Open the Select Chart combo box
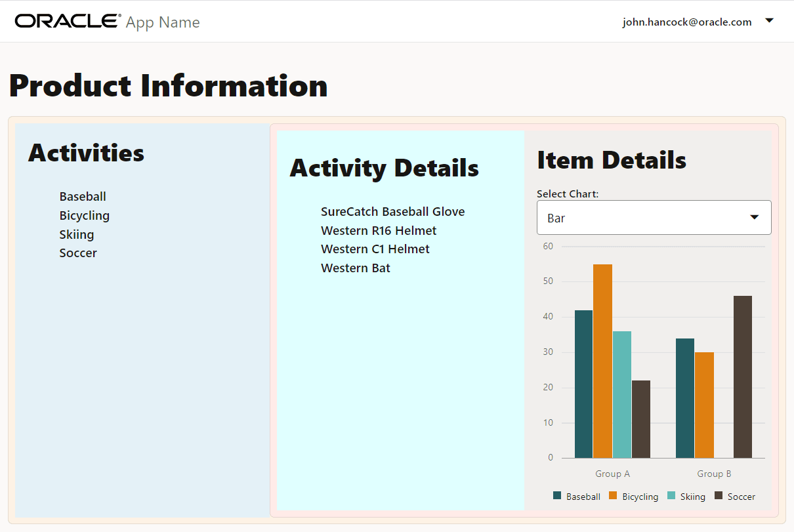 click(654, 217)
